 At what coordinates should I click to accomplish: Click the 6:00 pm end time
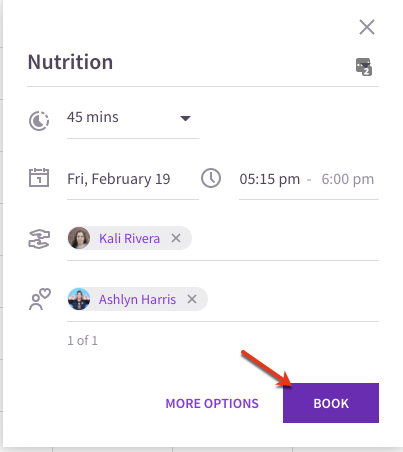coord(348,179)
